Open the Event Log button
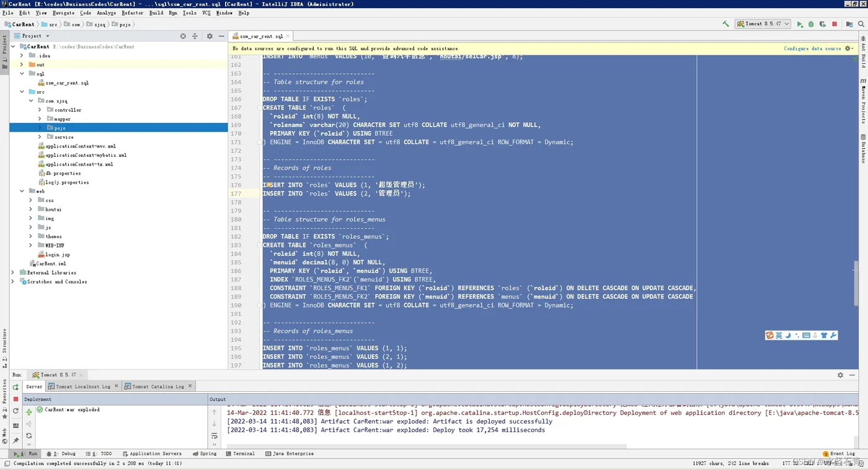 coord(838,454)
